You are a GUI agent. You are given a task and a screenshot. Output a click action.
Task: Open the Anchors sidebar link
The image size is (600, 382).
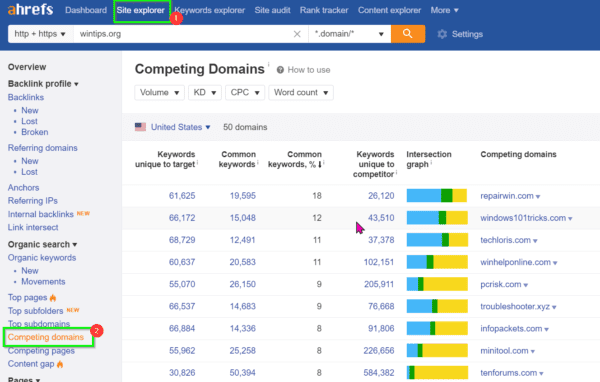23,188
